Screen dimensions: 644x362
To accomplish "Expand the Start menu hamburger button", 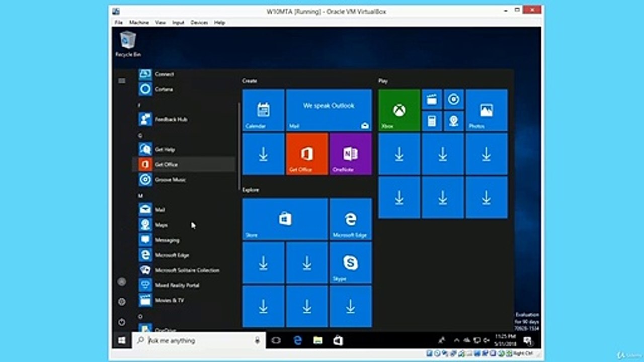I will click(122, 80).
